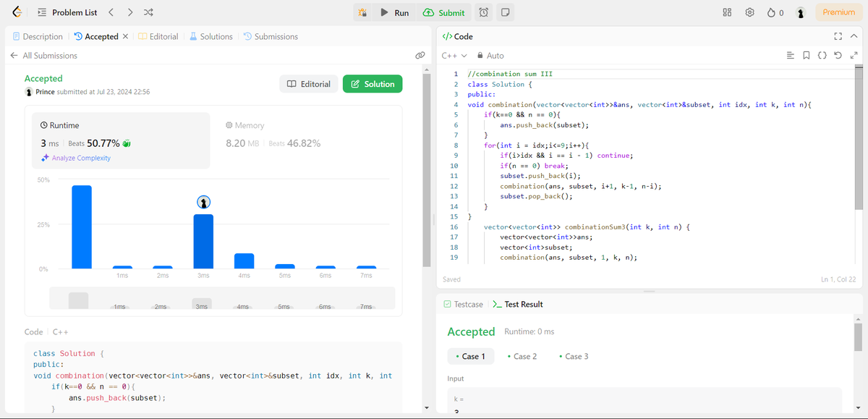Click the 4ms chart bar

(244, 261)
